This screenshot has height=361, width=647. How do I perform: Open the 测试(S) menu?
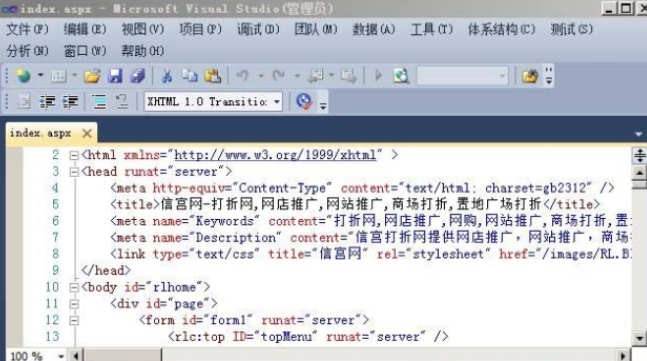[571, 29]
